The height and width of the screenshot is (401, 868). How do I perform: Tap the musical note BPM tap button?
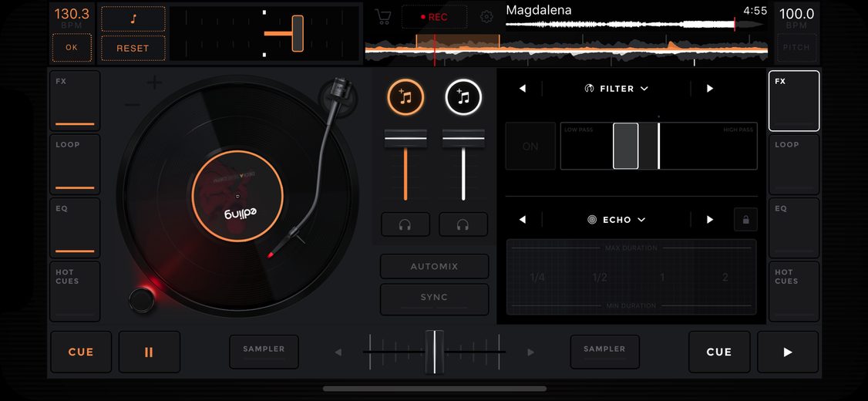coord(133,19)
